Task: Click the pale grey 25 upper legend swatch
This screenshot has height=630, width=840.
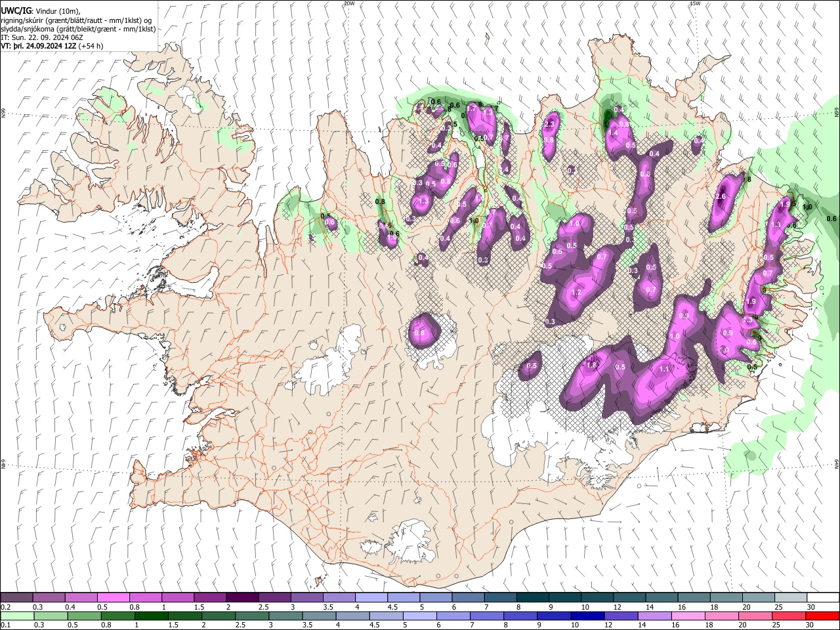Action: click(790, 597)
